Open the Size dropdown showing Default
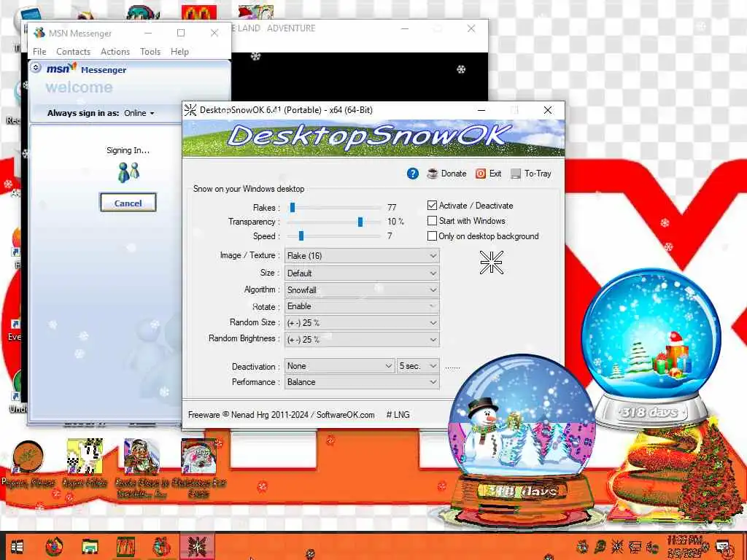The height and width of the screenshot is (560, 747). click(x=362, y=273)
